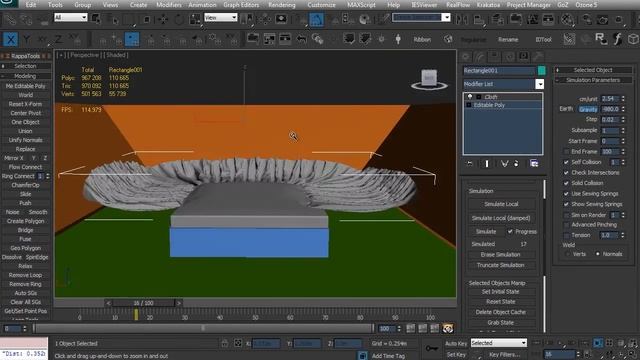Image resolution: width=640 pixels, height=360 pixels.
Task: Open the All selection filter dropdown
Action: point(71,18)
